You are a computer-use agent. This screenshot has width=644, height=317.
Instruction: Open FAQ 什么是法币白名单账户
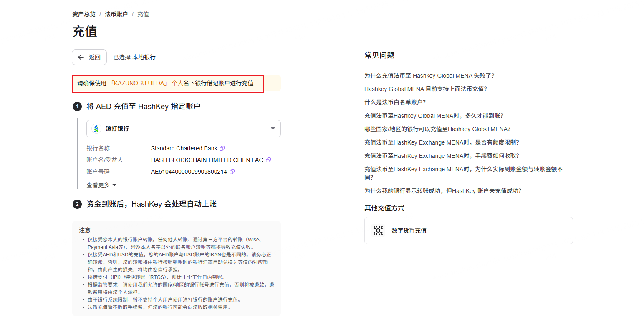[x=395, y=102]
